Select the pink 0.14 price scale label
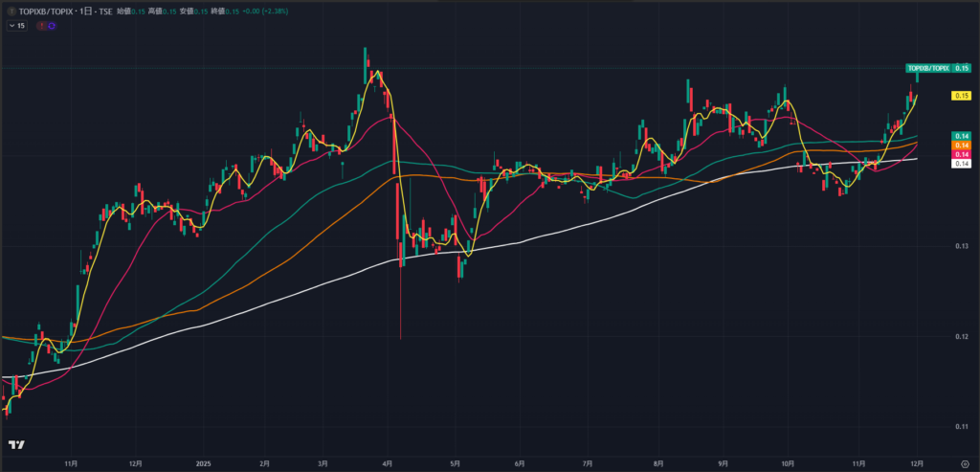Viewport: 980px width, 472px height. (962, 154)
